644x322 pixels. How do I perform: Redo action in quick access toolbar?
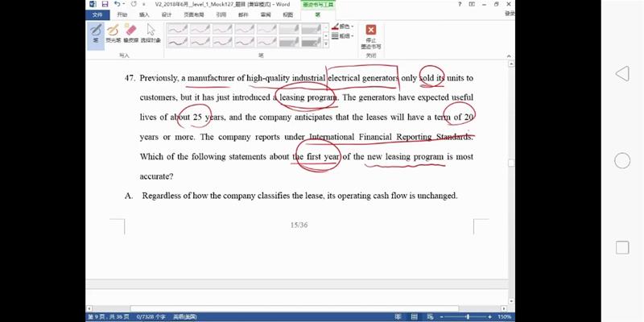click(134, 4)
